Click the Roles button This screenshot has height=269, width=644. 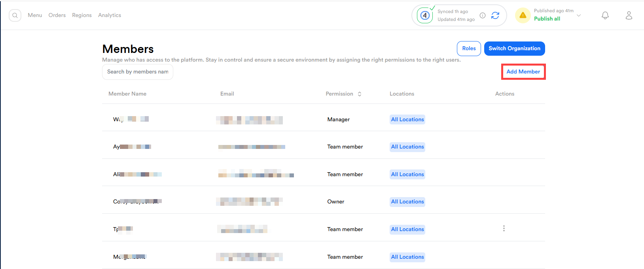pyautogui.click(x=469, y=49)
